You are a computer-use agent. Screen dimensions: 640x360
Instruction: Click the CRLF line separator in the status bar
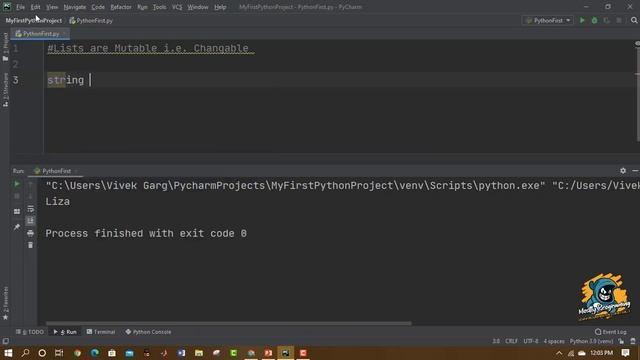511,341
